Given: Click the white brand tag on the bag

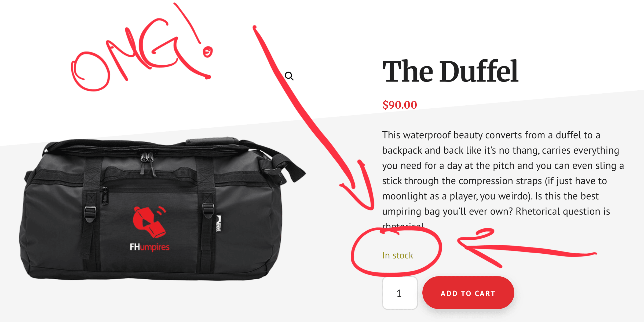Looking at the screenshot, I should (x=219, y=223).
